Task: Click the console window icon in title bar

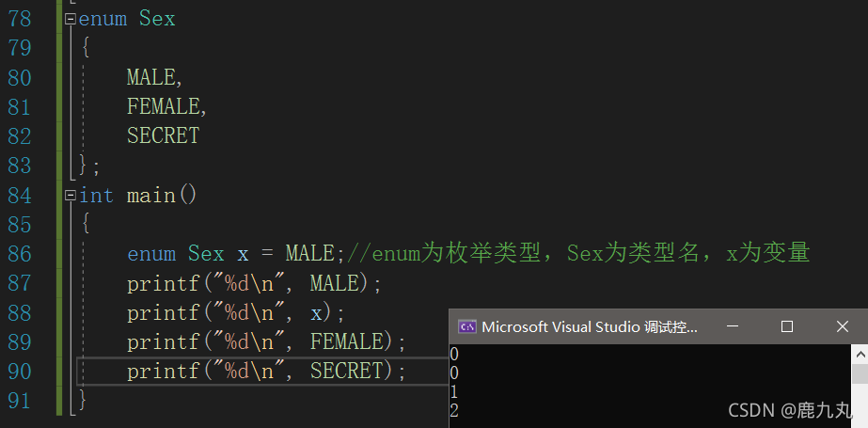Action: point(466,326)
